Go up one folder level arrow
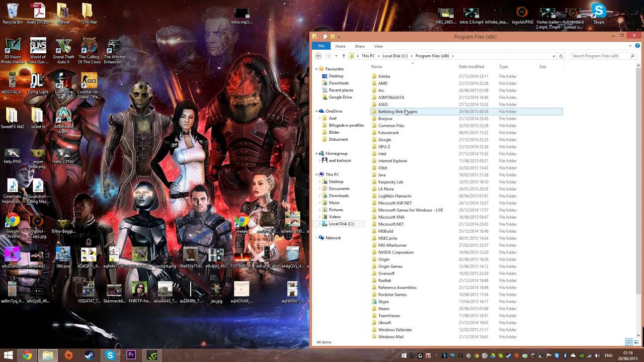The width and height of the screenshot is (644, 362). (x=344, y=56)
